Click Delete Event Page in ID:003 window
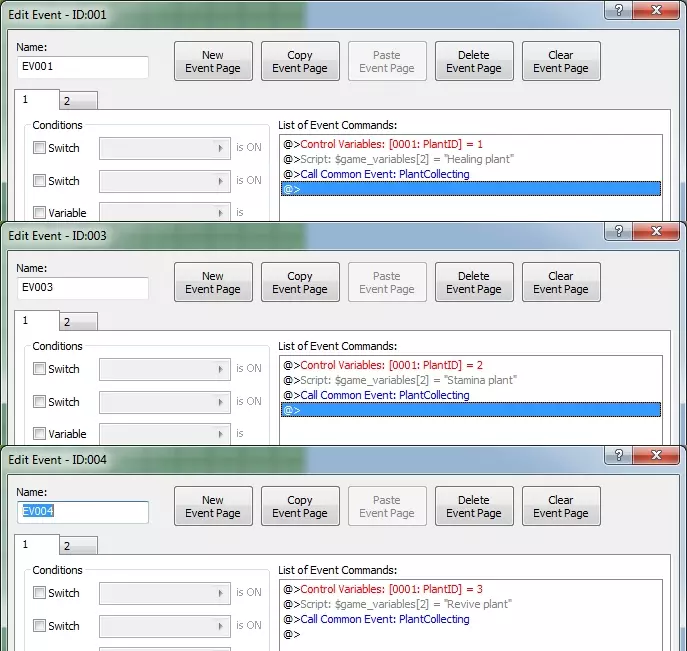Viewport: 687px width, 651px height. (x=474, y=283)
